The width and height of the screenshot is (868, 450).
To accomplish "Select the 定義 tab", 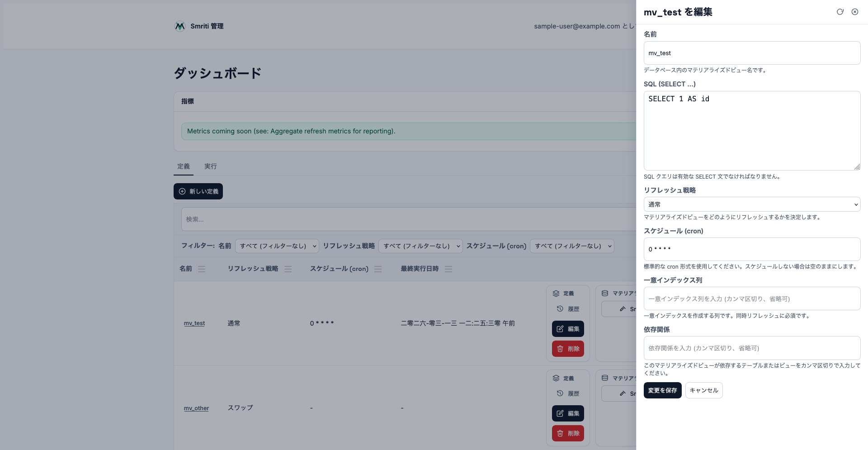I will pos(184,166).
